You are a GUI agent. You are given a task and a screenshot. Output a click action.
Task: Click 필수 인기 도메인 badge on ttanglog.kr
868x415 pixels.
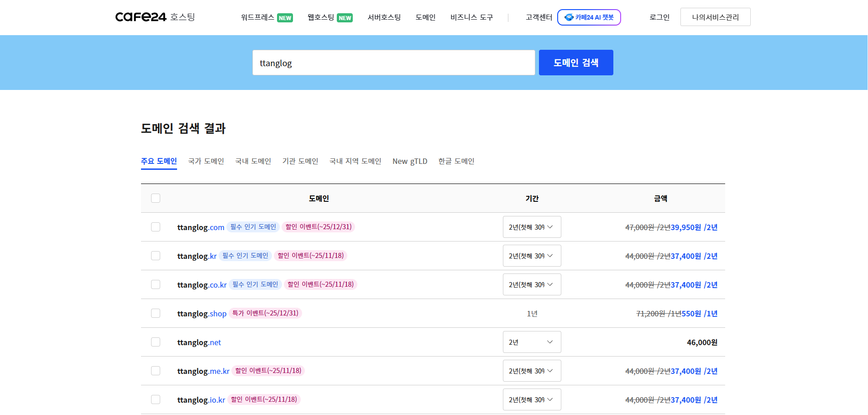tap(246, 256)
